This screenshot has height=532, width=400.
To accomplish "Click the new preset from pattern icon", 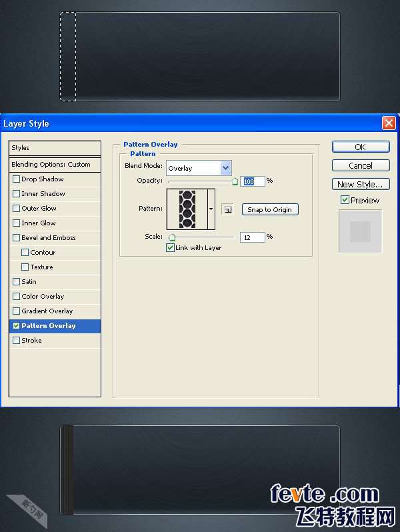I will point(227,209).
